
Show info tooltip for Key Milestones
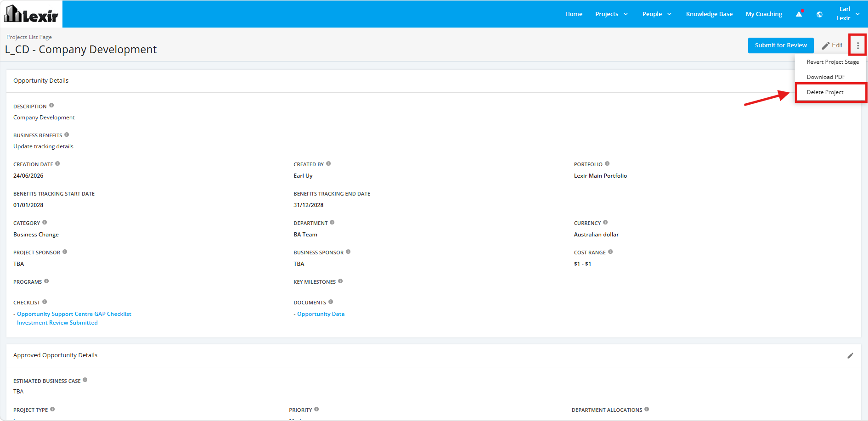pyautogui.click(x=340, y=281)
